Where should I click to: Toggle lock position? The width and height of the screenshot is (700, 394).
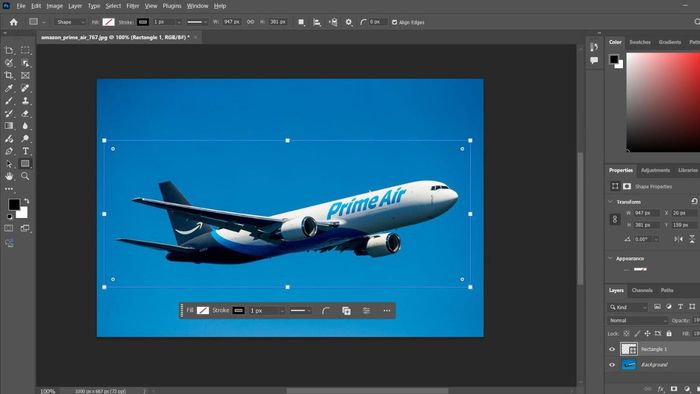[647, 333]
